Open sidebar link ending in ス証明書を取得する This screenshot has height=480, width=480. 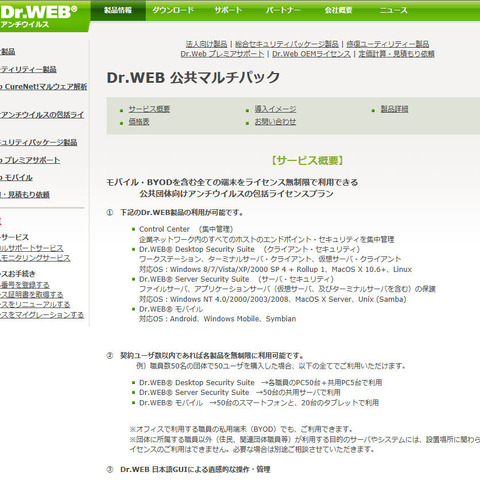(32, 295)
